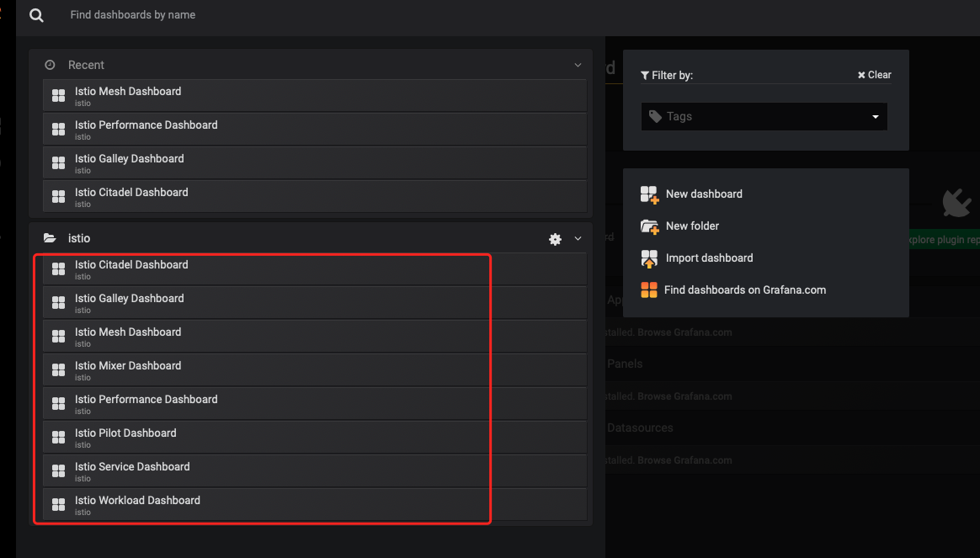Open Istio Mesh Dashboard in istio folder
980x558 pixels.
pyautogui.click(x=314, y=337)
